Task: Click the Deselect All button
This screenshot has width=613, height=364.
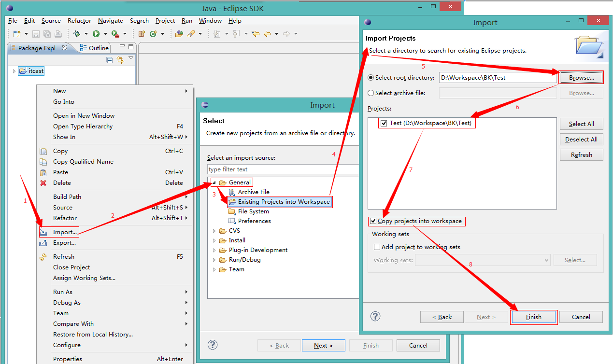Action: click(582, 139)
